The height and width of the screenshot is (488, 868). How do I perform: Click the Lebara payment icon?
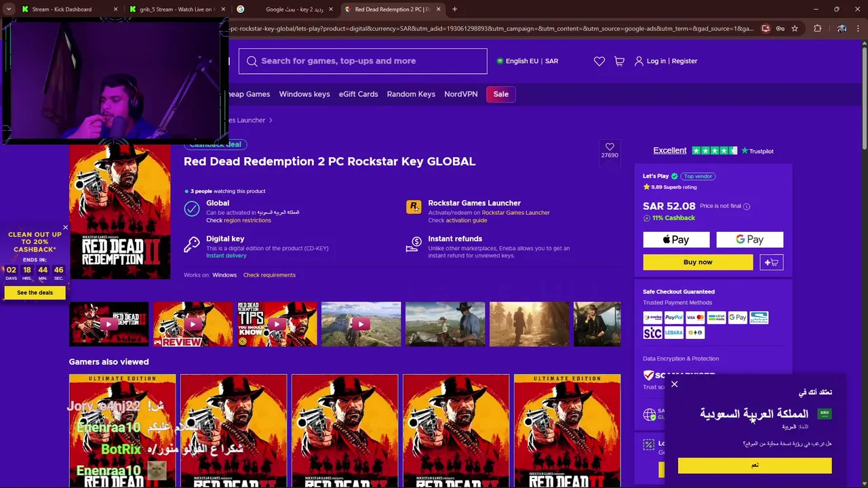point(673,333)
